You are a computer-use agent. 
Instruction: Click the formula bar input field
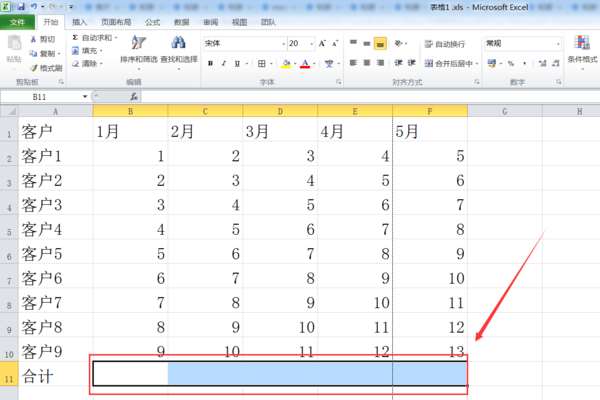coord(370,97)
